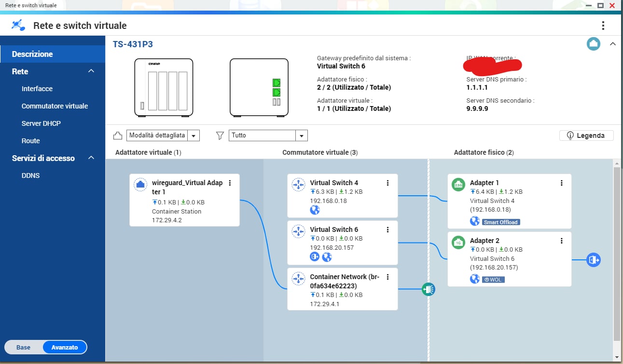Open Route in the sidebar
Screen dimensions: 623x364
tap(31, 141)
